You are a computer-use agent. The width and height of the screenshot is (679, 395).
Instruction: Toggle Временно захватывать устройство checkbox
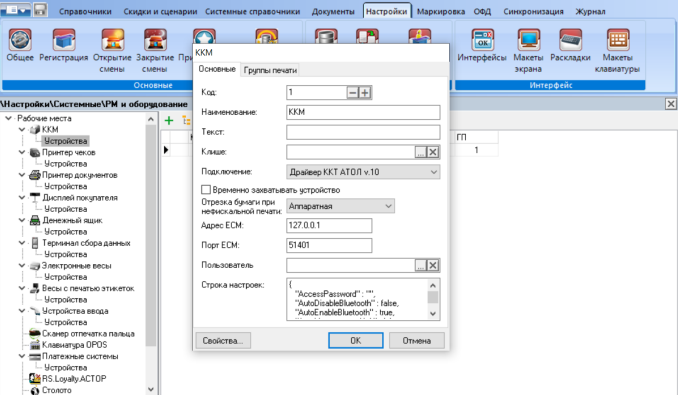point(206,190)
